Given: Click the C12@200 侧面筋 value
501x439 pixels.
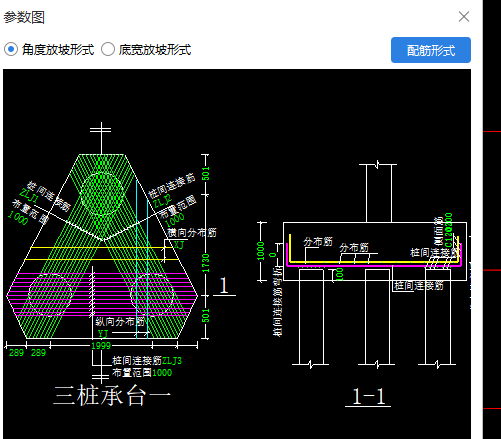Looking at the screenshot, I should point(449,231).
